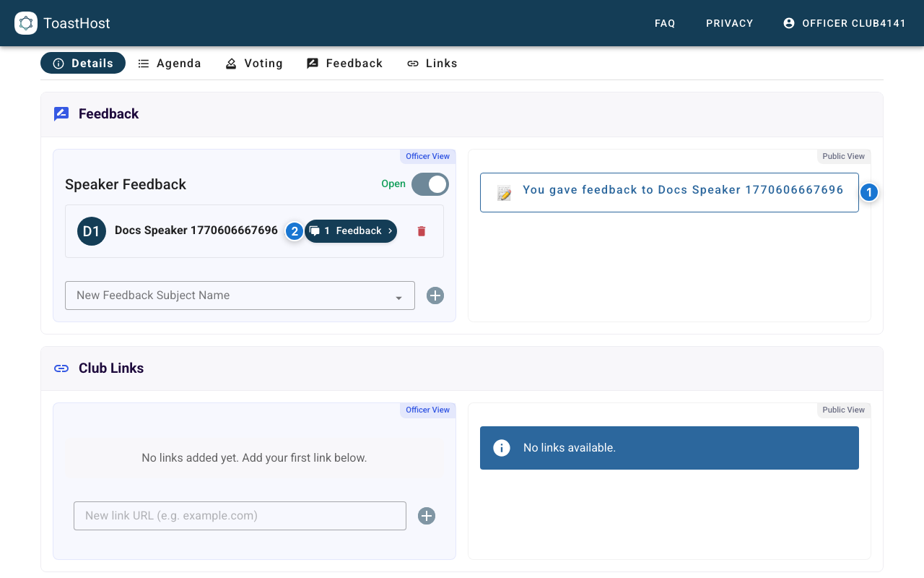The height and width of the screenshot is (578, 924).
Task: Click the Feedback section header icon
Action: click(x=61, y=113)
